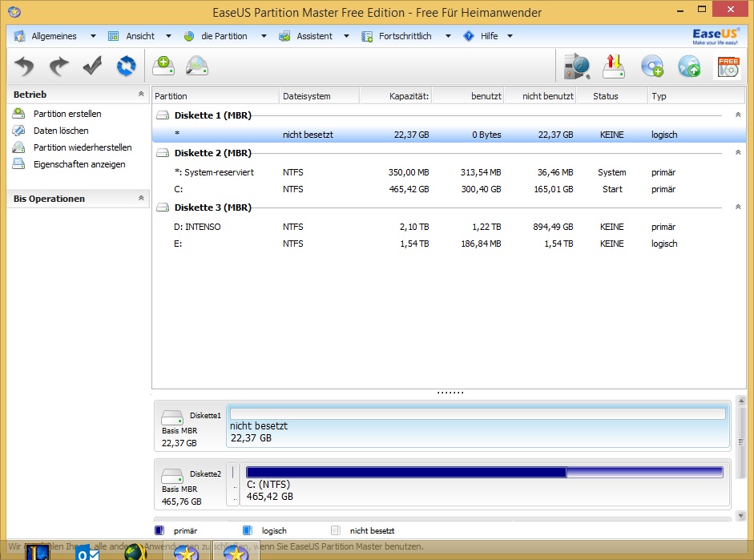Open League of Legends from the taskbar
Screen dimensions: 754x560
coord(38,552)
